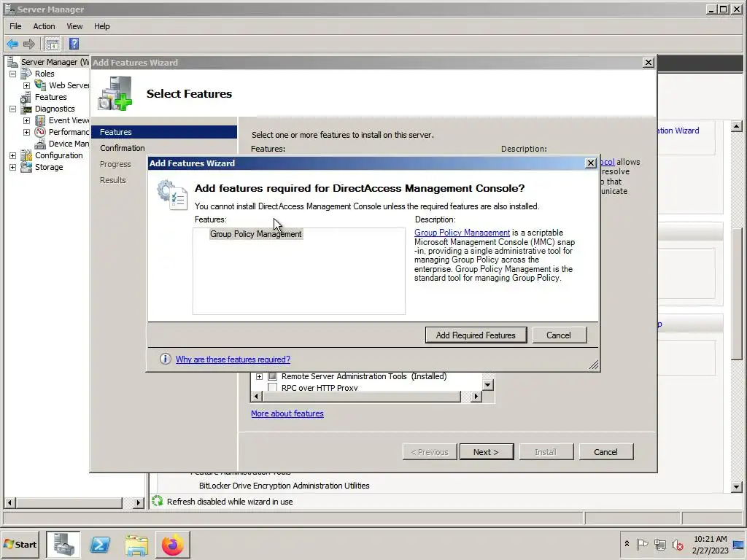Viewport: 747px width, 560px height.
Task: Cancel the Select Features wizard
Action: click(x=606, y=452)
